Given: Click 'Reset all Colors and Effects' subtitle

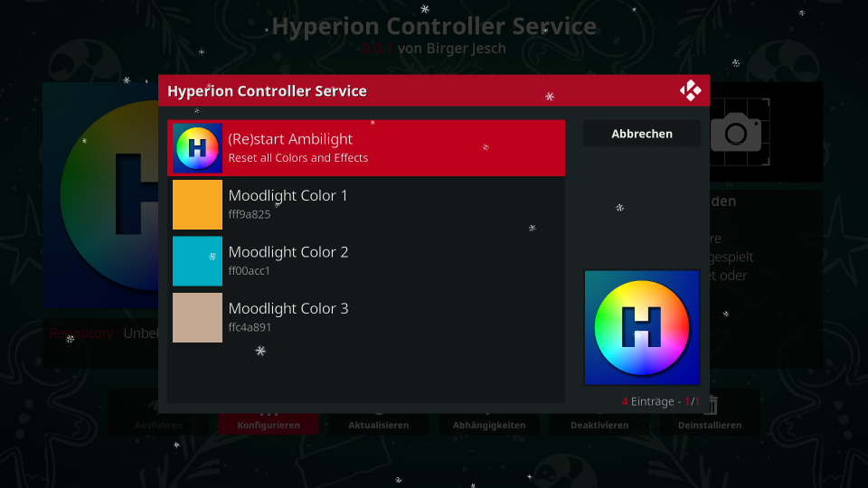Looking at the screenshot, I should pyautogui.click(x=297, y=157).
